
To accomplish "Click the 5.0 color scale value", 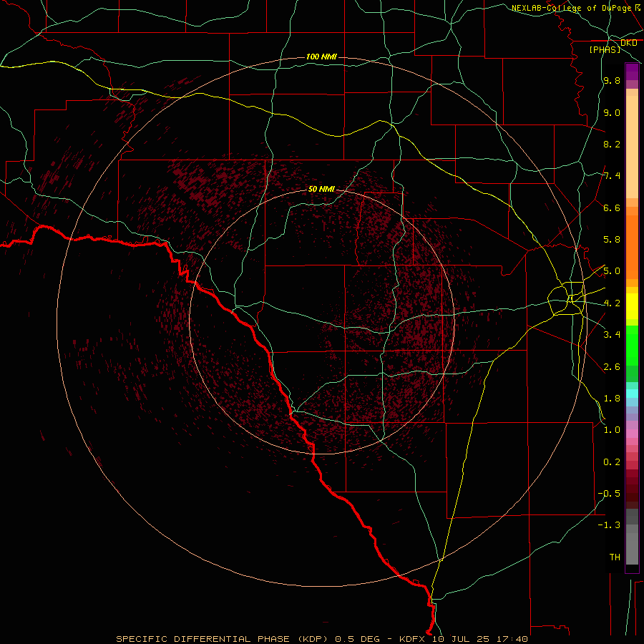I will (612, 271).
